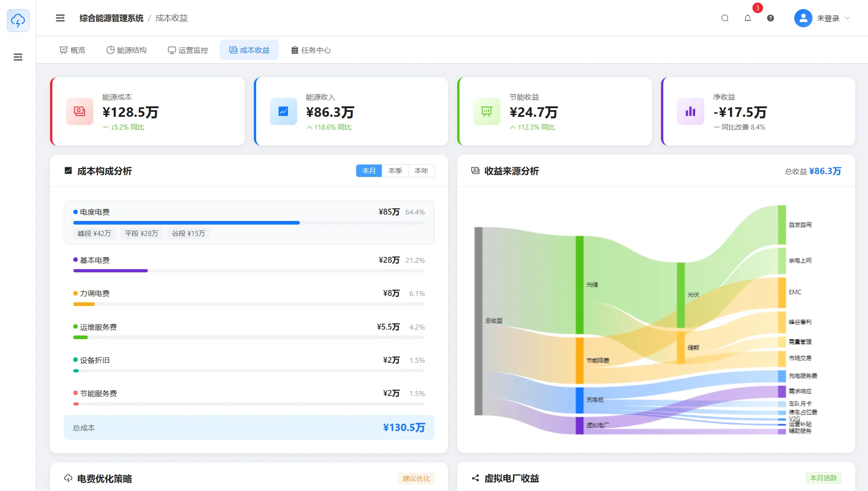
Task: Click the 储能 Sankey node
Action: [681, 348]
